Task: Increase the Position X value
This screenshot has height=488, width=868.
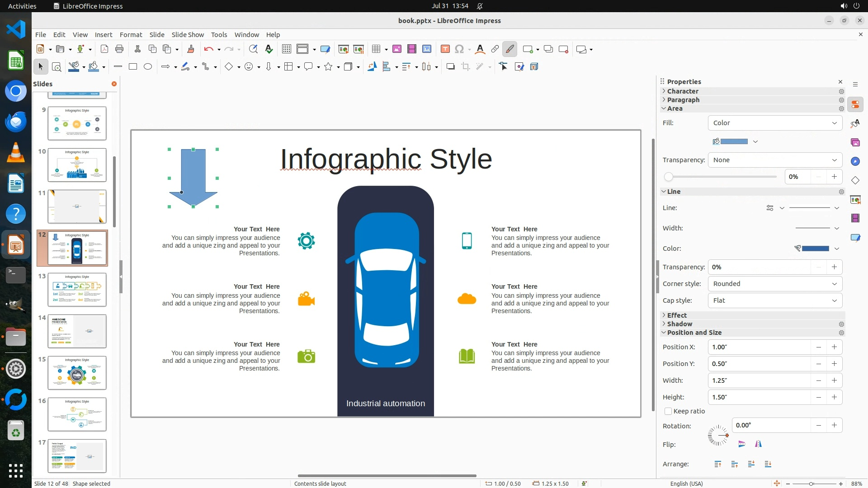Action: [x=834, y=347]
